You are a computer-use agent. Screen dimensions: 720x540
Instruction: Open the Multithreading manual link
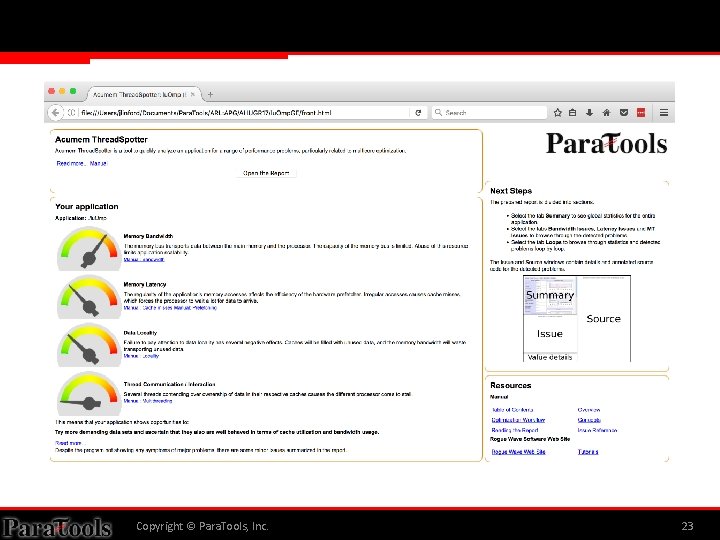point(148,401)
